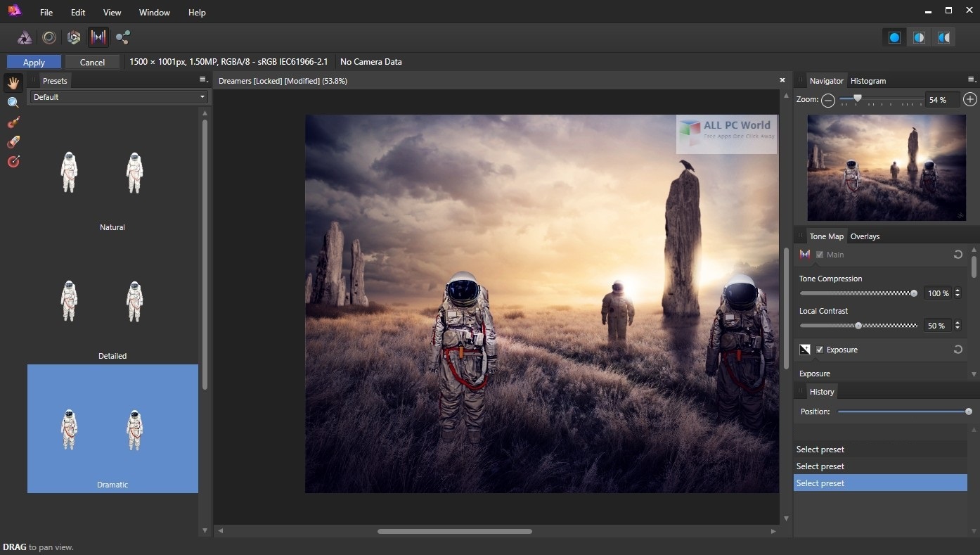Uncheck the Exposure checkbox
Image resolution: width=980 pixels, height=555 pixels.
coord(820,350)
